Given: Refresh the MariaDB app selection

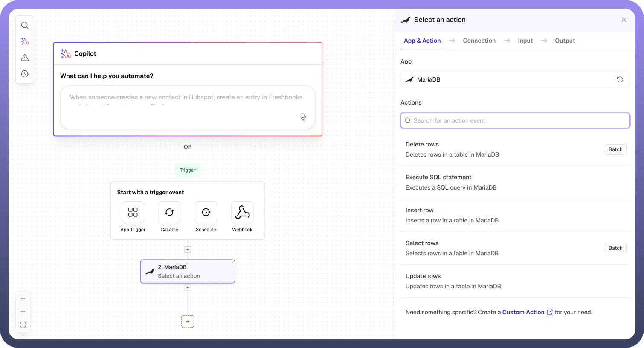Looking at the screenshot, I should click(x=620, y=79).
